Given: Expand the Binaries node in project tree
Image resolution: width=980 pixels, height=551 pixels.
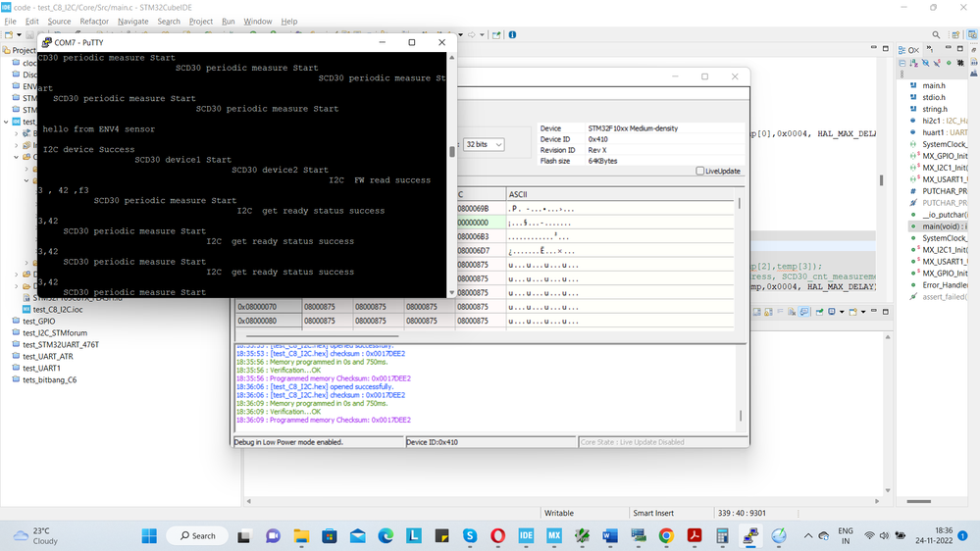Looking at the screenshot, I should pyautogui.click(x=17, y=133).
